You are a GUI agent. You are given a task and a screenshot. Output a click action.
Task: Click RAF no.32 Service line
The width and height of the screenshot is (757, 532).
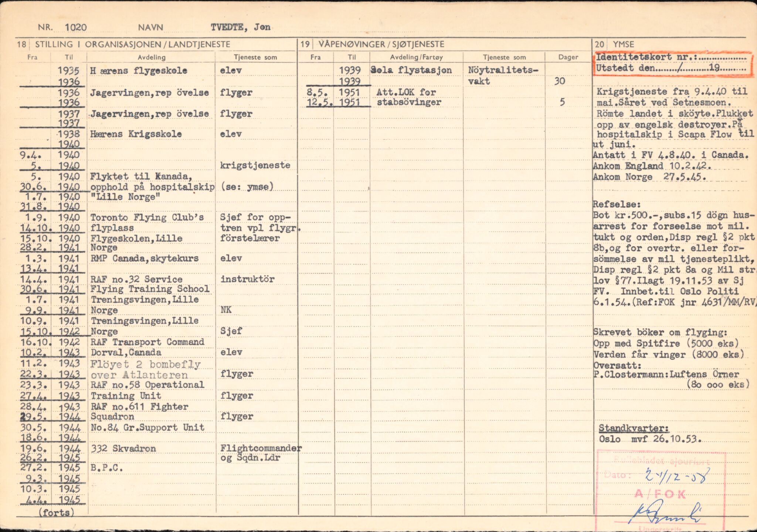pos(137,279)
